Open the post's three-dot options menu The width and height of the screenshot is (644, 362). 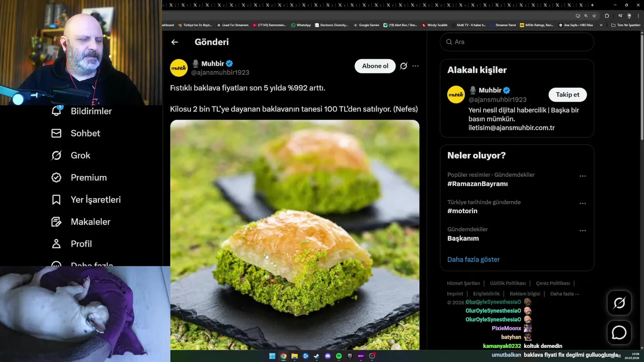(415, 66)
